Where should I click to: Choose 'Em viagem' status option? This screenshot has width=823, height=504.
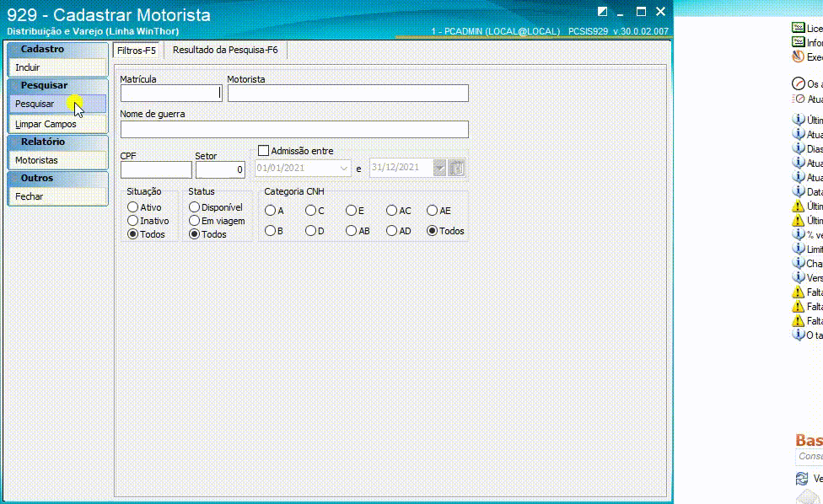194,221
